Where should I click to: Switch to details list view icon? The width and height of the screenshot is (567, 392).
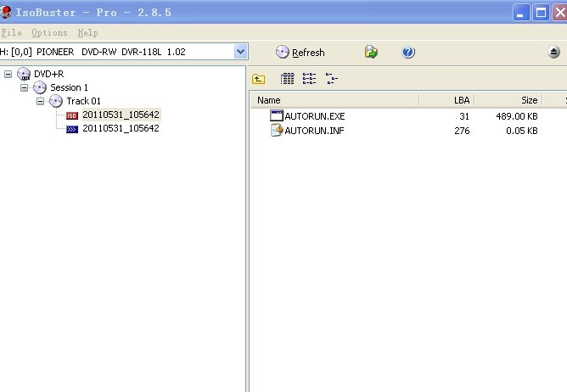coord(288,78)
